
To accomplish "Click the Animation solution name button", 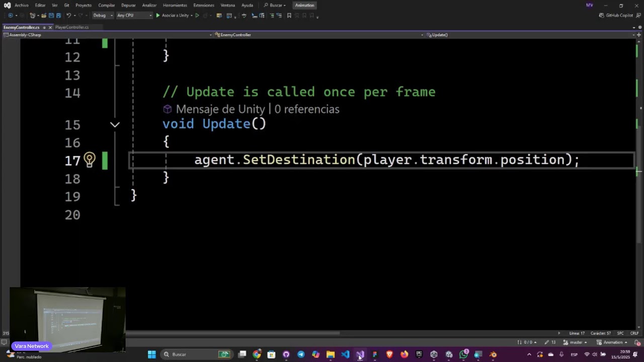I will 304,5.
